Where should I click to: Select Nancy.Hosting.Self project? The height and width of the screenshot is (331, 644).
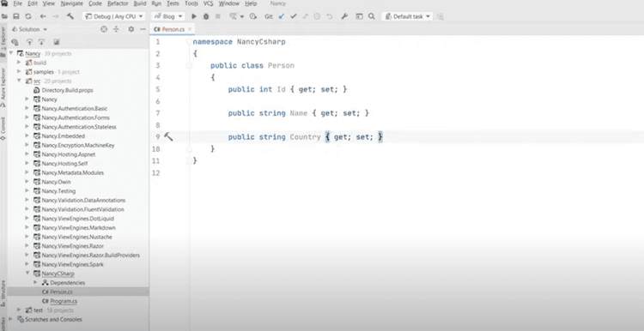coord(60,163)
